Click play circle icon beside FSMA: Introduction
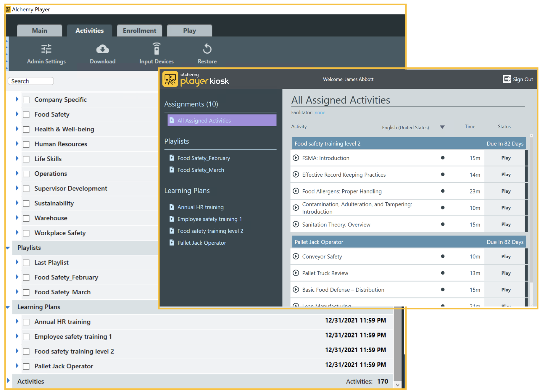The image size is (540, 392). tap(296, 158)
